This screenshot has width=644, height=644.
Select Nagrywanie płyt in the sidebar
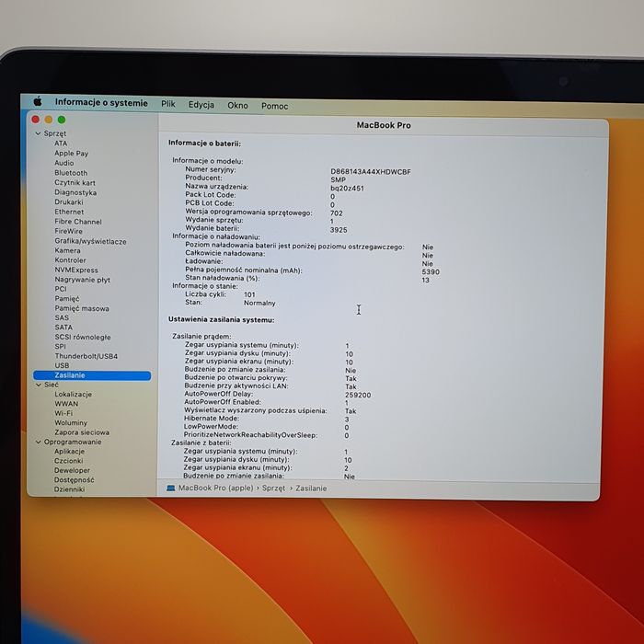coord(82,280)
